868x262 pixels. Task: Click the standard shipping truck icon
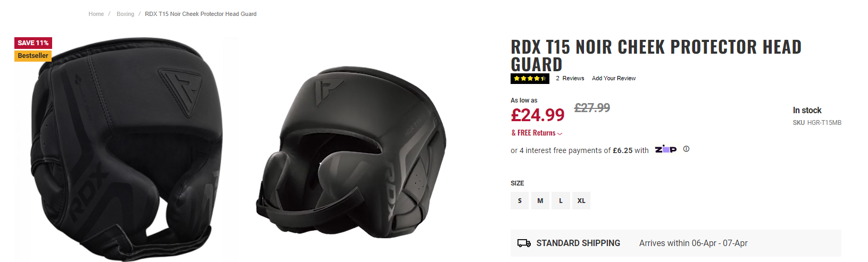click(524, 243)
